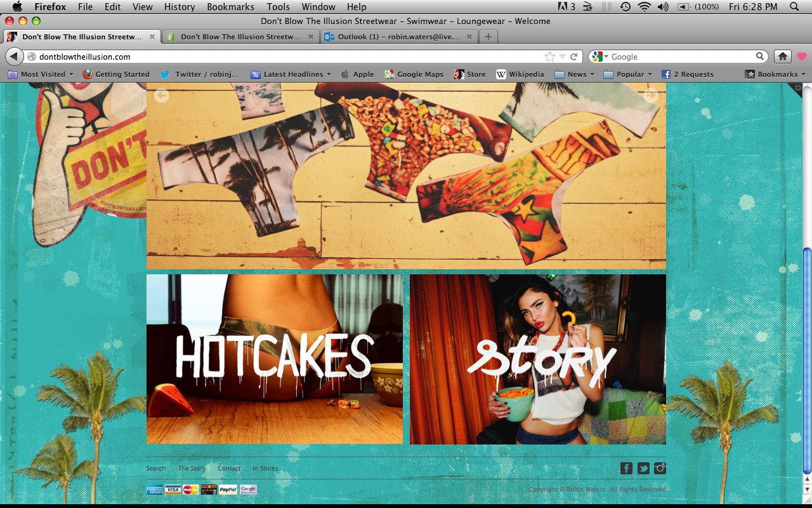Click the Back navigation arrow button
812x508 pixels.
click(x=14, y=57)
